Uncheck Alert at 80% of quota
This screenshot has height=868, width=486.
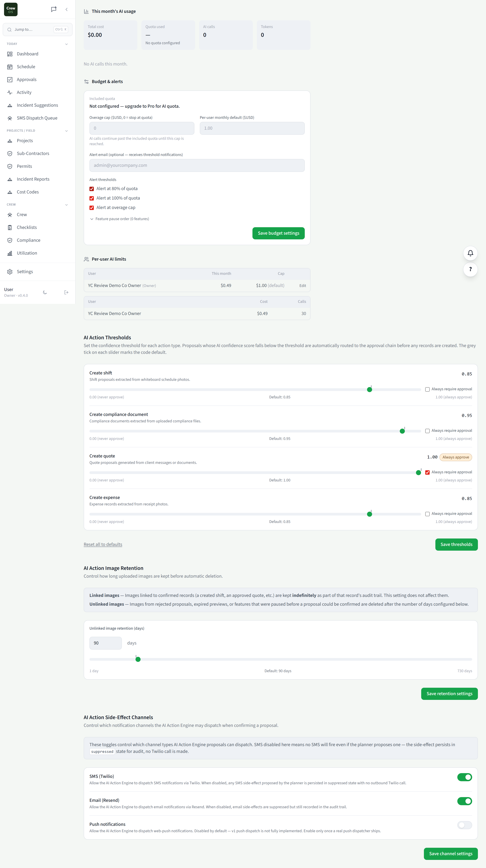[92, 189]
